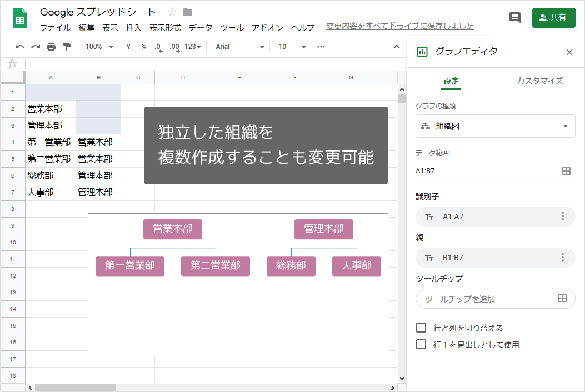
Task: Open the データ menu
Action: click(199, 27)
